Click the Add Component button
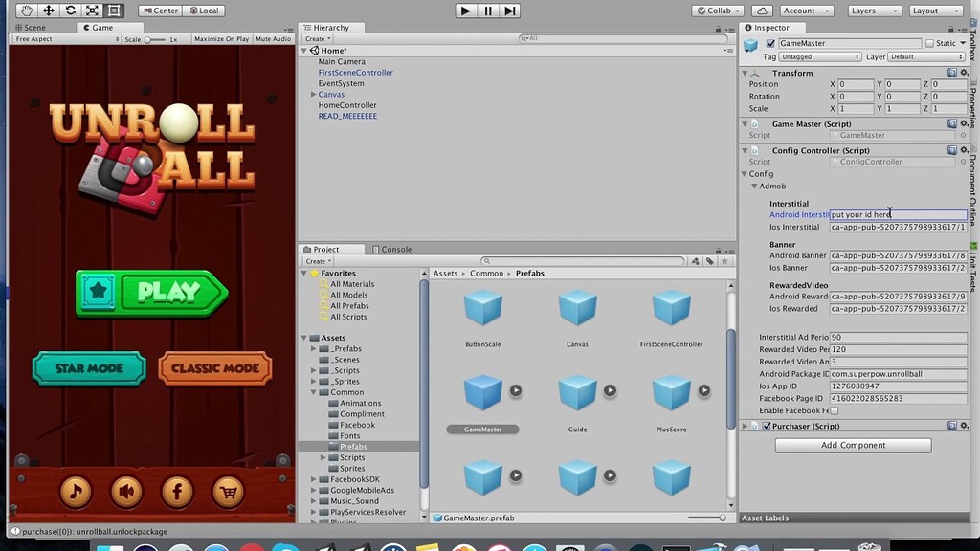The width and height of the screenshot is (980, 551). pyautogui.click(x=852, y=445)
